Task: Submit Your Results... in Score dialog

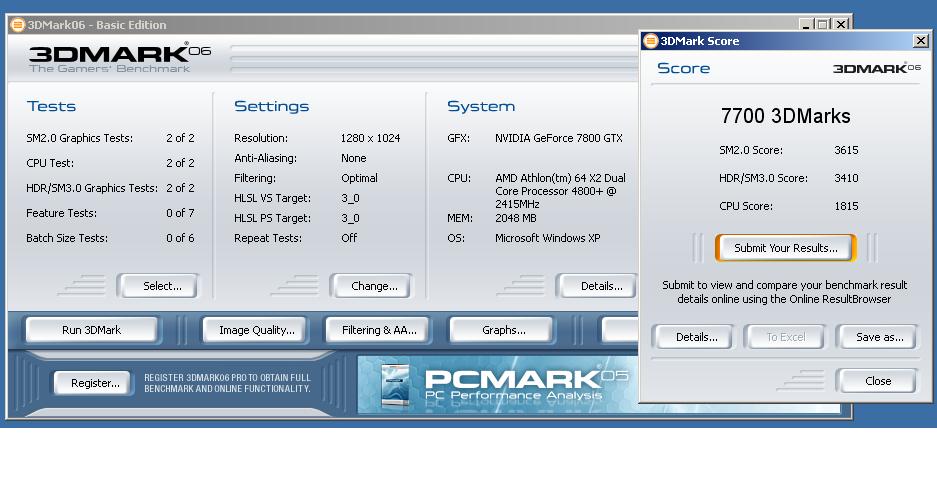Action: 785,248
